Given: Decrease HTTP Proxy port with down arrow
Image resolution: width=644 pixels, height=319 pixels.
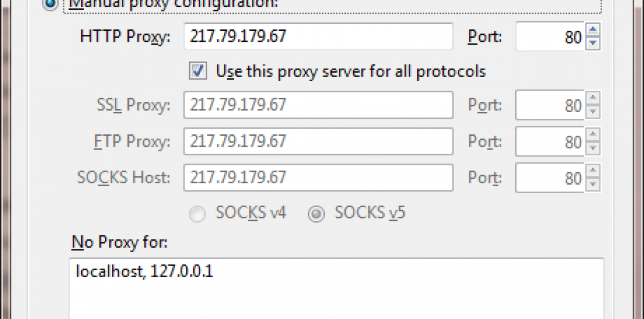Looking at the screenshot, I should pyautogui.click(x=593, y=43).
